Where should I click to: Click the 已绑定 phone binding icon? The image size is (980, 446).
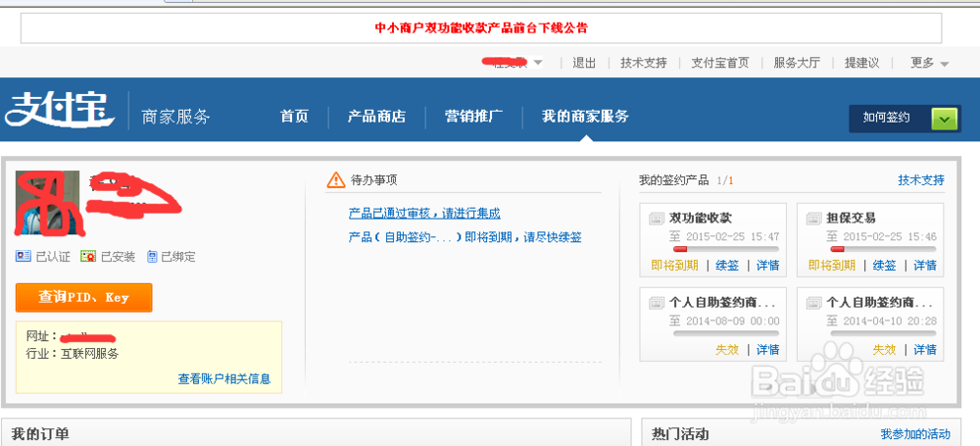coord(152,257)
